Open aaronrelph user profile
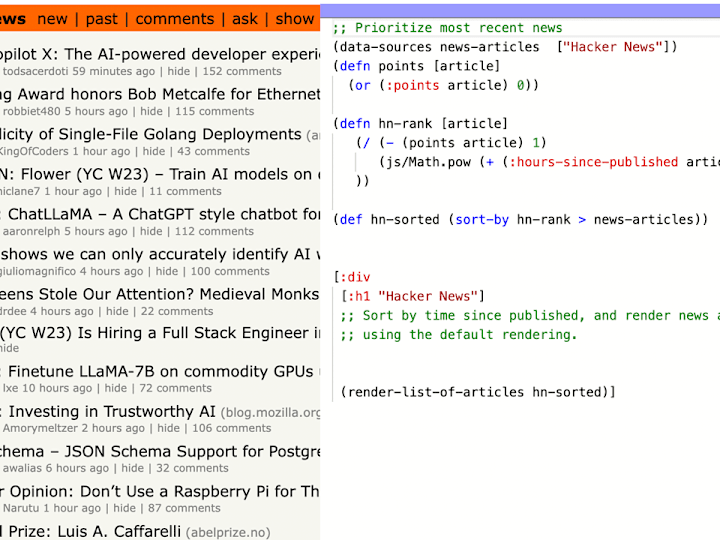The height and width of the screenshot is (540, 720). click(32, 231)
